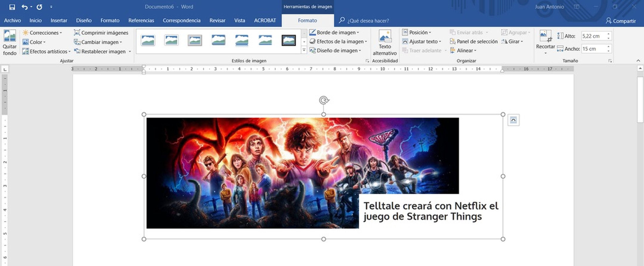
Task: Click Restablecer imagen
Action: pos(100,51)
